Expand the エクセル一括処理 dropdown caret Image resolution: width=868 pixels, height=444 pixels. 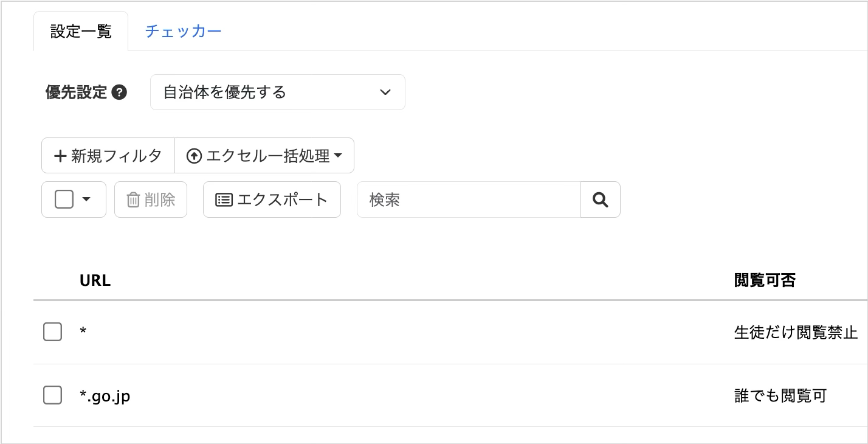pyautogui.click(x=339, y=156)
